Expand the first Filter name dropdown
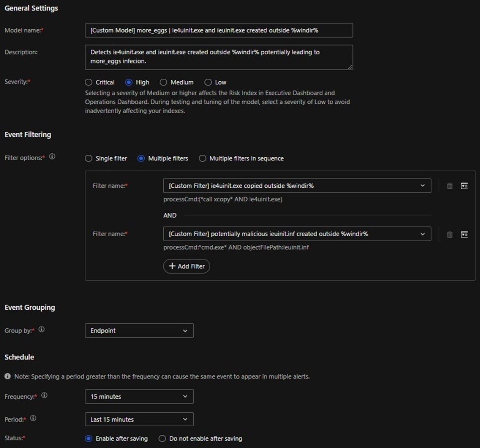This screenshot has height=448, width=480. (x=297, y=186)
